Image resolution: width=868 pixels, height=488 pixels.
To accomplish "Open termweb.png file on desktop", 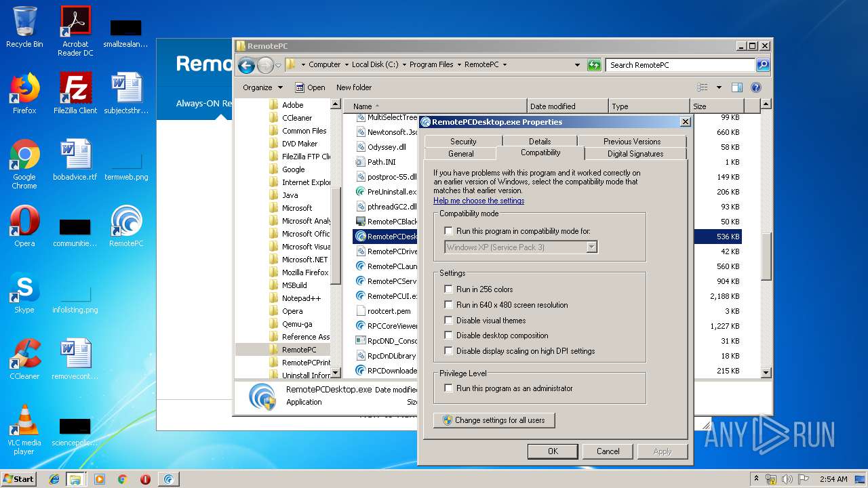I will [126, 167].
